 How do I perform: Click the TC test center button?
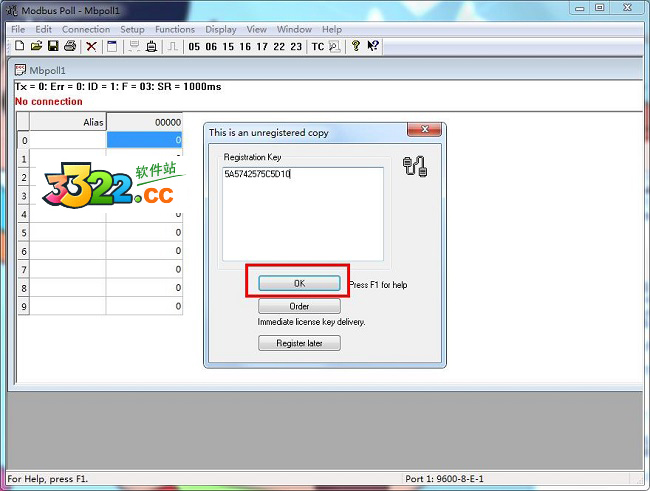pyautogui.click(x=318, y=46)
